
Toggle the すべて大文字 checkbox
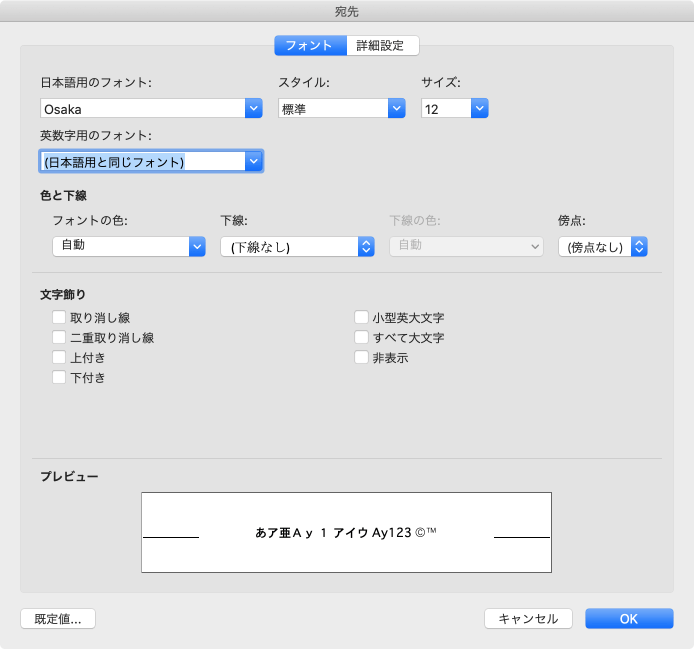[x=361, y=338]
